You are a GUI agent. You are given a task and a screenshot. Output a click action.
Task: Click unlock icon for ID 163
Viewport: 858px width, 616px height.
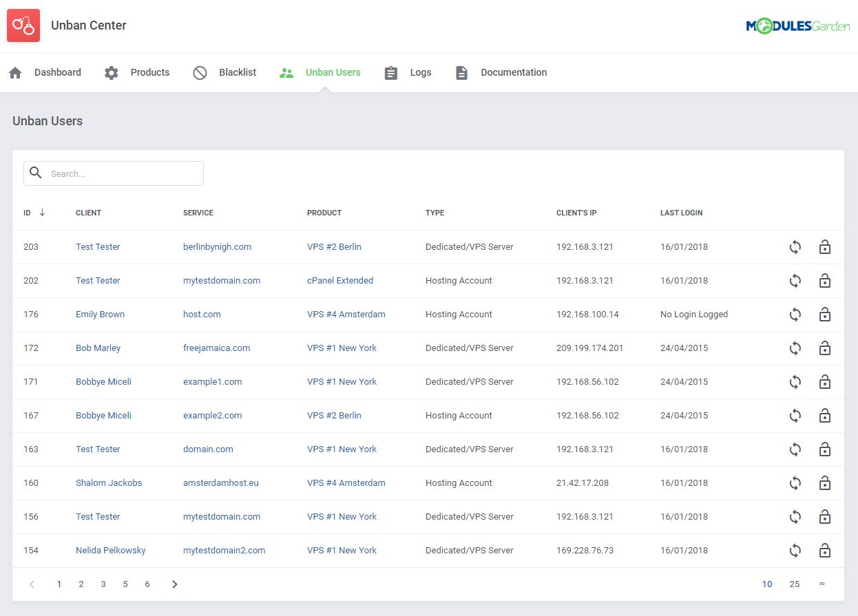point(824,449)
